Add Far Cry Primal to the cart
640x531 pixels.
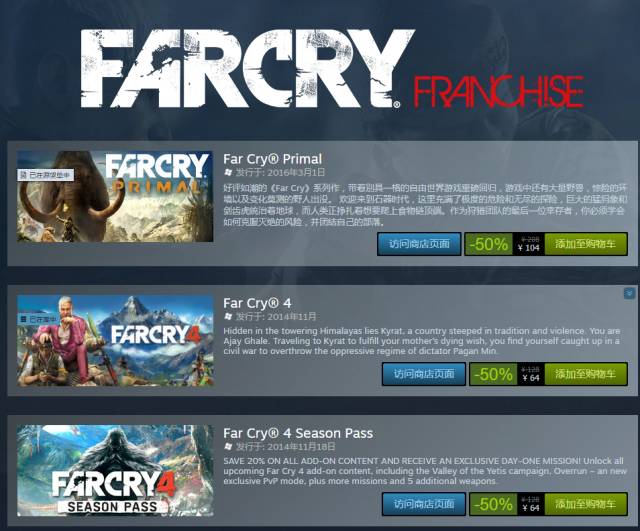pos(586,244)
